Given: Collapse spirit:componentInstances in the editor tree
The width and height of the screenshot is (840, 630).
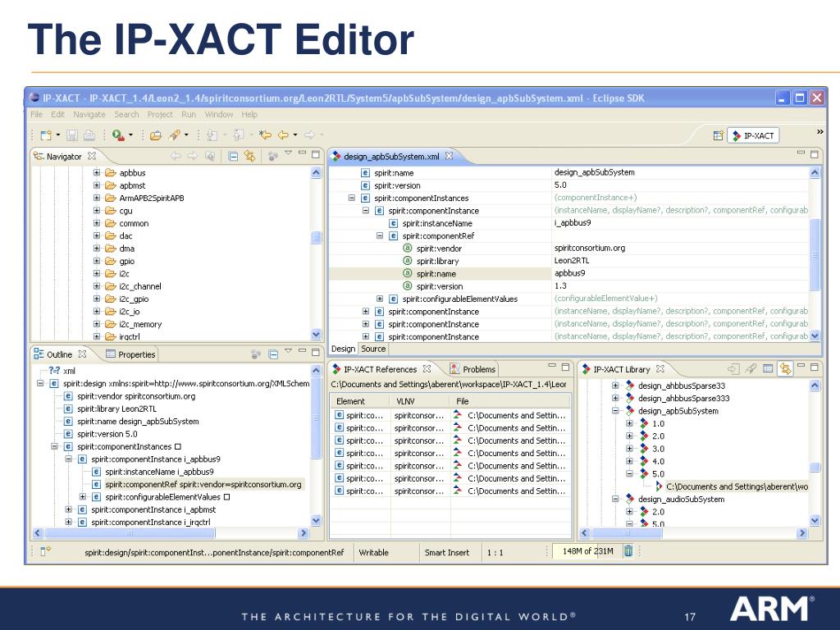Looking at the screenshot, I should (351, 198).
